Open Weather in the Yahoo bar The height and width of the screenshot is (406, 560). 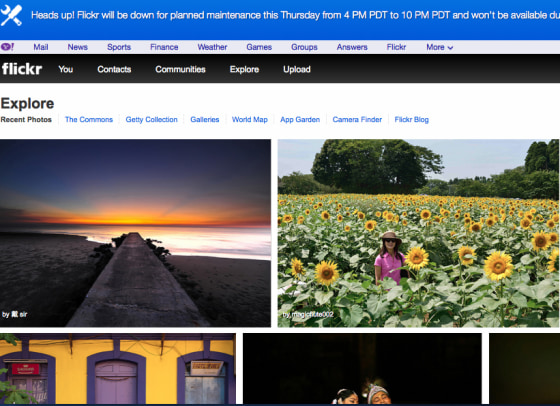[212, 47]
